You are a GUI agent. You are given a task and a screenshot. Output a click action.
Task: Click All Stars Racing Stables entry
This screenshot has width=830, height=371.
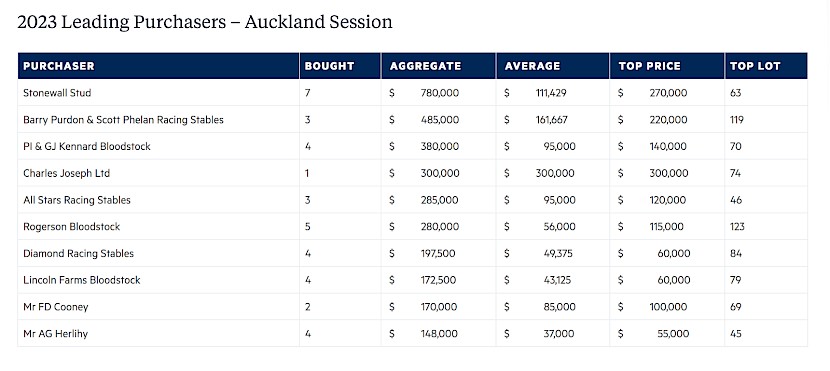(77, 200)
